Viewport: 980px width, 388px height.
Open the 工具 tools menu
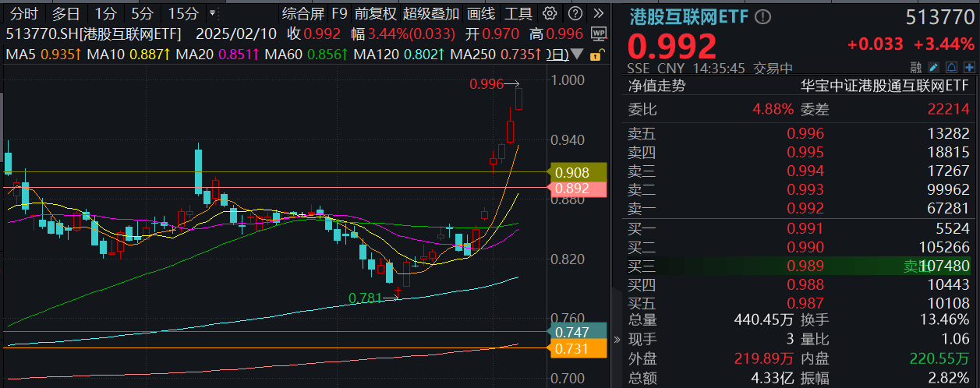(x=518, y=13)
